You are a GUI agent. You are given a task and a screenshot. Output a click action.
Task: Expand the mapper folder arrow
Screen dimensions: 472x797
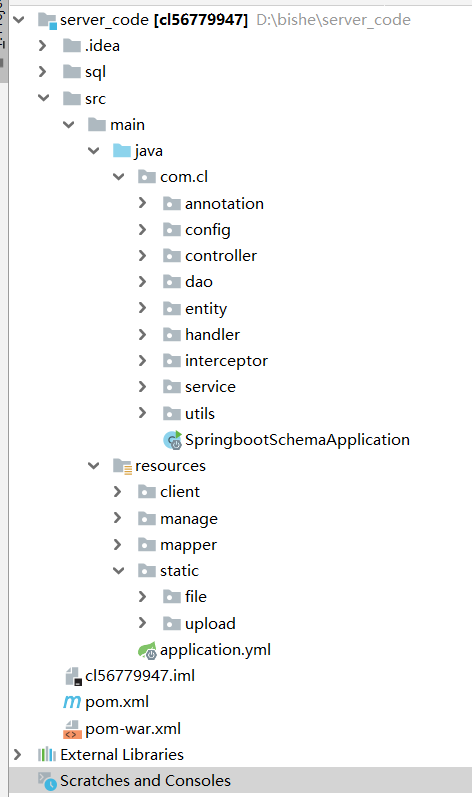pyautogui.click(x=117, y=544)
